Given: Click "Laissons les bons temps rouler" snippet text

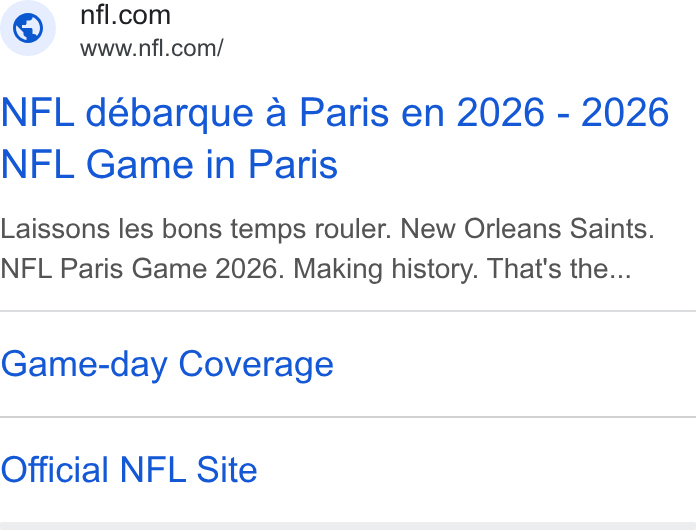Looking at the screenshot, I should click(196, 229).
